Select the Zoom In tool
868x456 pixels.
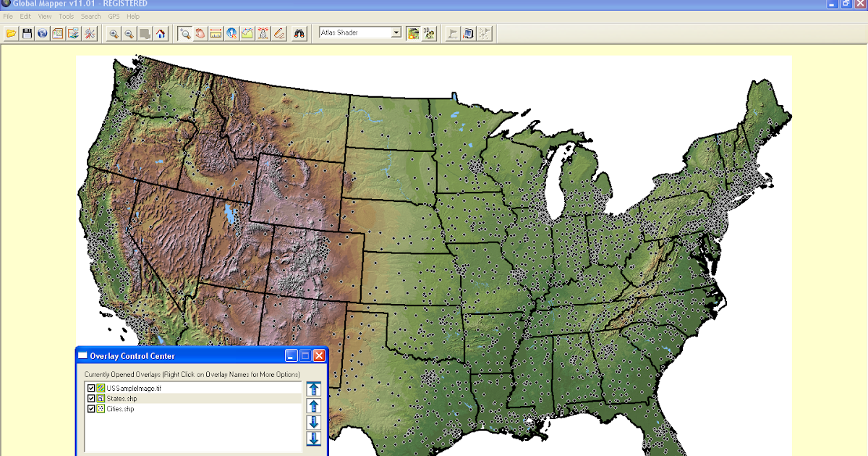(x=113, y=33)
